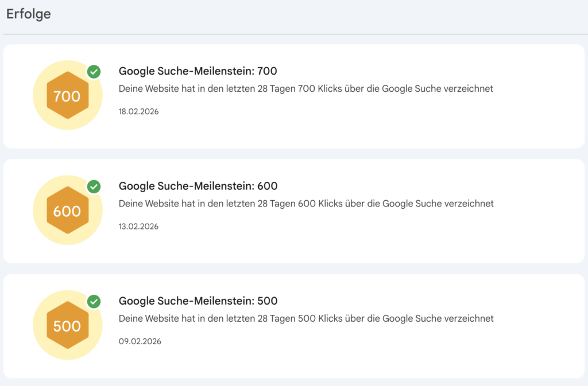Click the green checkmark on the 700 badge
588x386 pixels.
coord(93,72)
